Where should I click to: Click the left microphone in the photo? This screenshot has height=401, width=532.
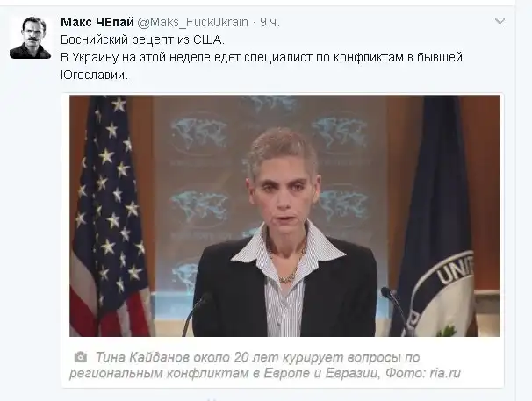pyautogui.click(x=196, y=312)
